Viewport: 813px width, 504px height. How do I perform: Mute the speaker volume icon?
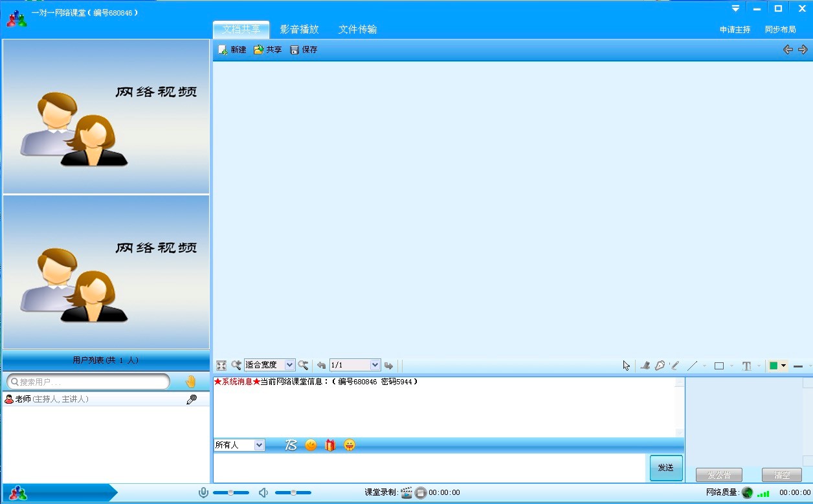pyautogui.click(x=263, y=493)
